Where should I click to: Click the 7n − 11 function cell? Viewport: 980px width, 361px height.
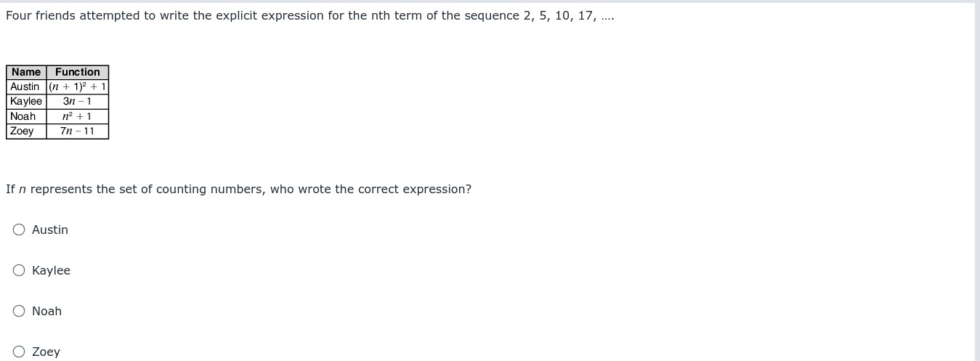(x=78, y=131)
